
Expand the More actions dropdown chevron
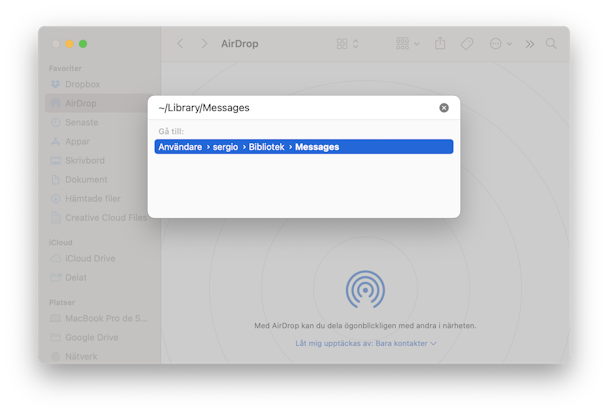pos(509,44)
